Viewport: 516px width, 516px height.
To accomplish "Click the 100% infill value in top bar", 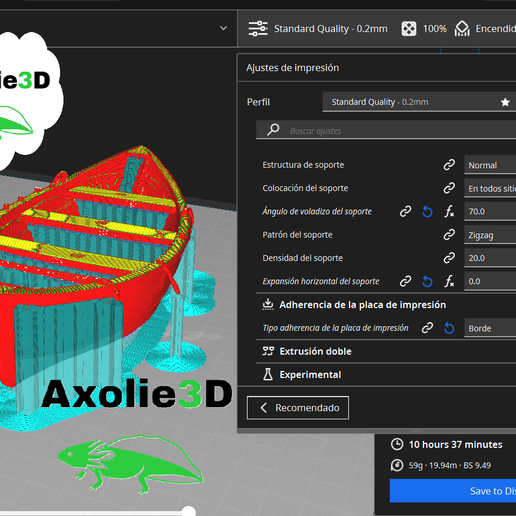I will 435,29.
